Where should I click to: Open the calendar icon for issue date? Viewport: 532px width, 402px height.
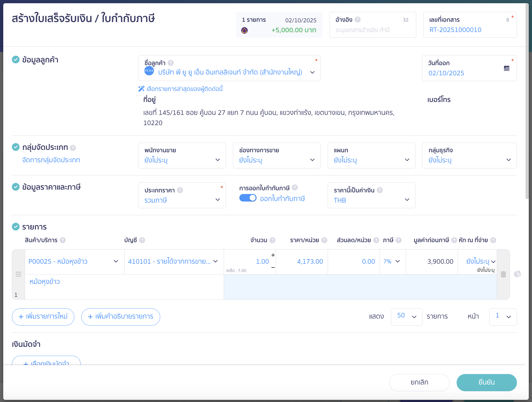[506, 68]
